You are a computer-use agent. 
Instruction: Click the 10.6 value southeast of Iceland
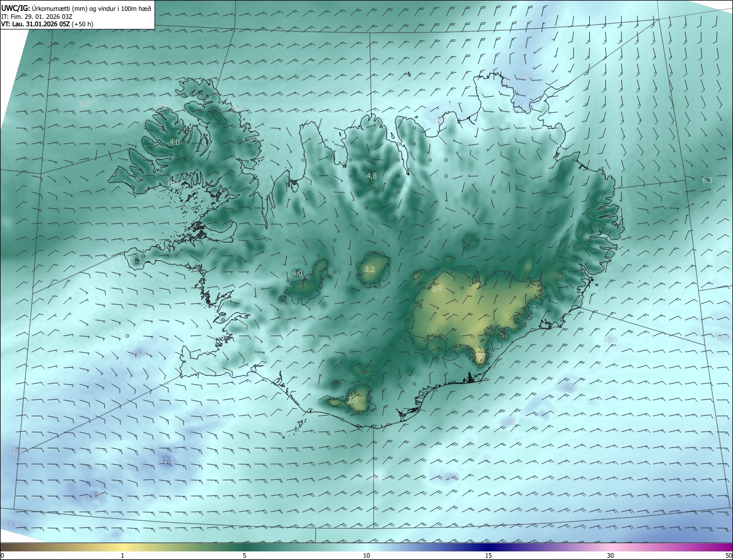(610, 339)
